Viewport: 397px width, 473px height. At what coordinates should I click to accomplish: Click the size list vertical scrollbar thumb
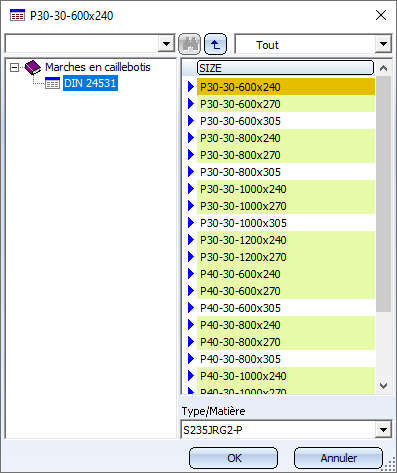click(383, 194)
